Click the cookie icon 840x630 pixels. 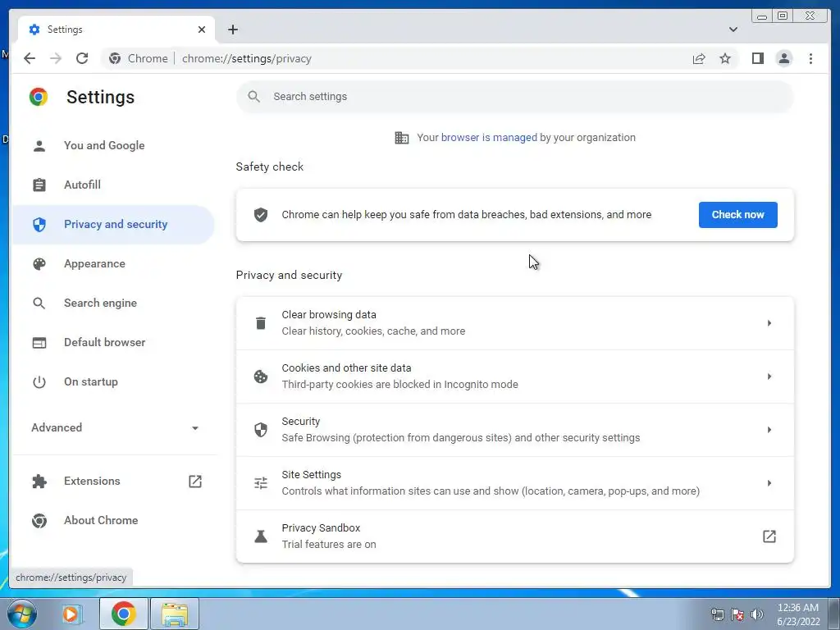[261, 377]
